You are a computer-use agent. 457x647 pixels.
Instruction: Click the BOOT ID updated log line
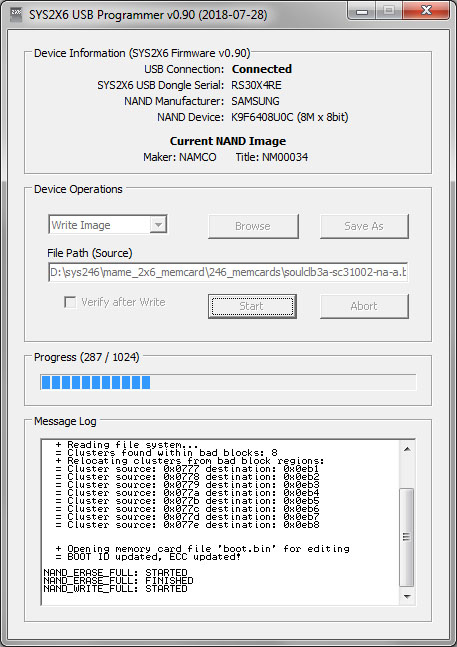(148, 557)
